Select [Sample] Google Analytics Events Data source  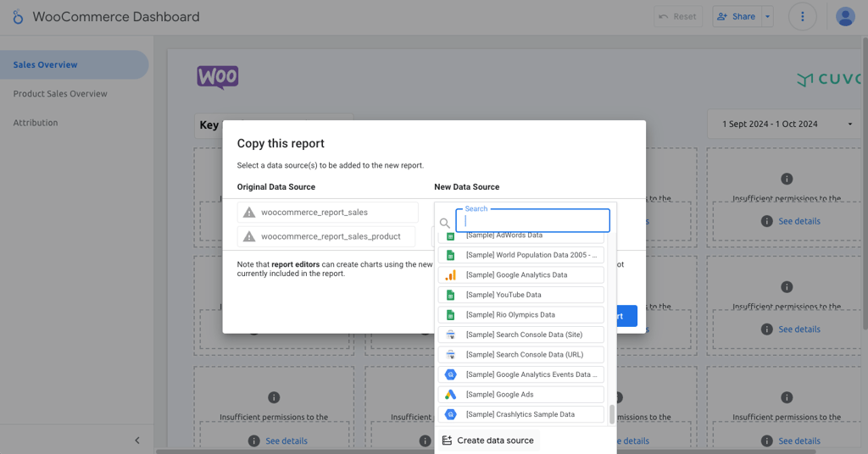point(521,374)
